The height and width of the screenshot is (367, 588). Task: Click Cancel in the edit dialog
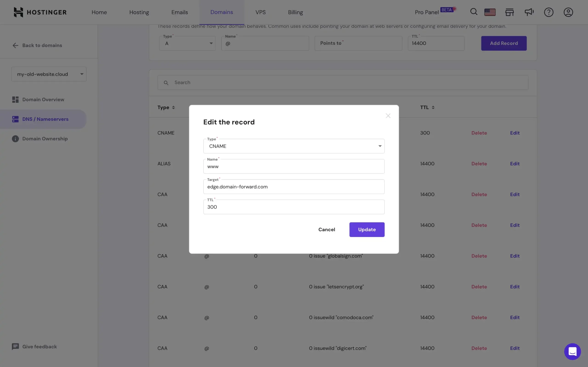pos(327,230)
